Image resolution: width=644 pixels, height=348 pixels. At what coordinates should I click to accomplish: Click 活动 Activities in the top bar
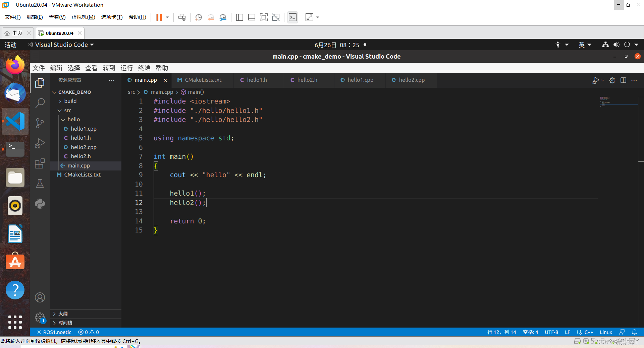10,45
